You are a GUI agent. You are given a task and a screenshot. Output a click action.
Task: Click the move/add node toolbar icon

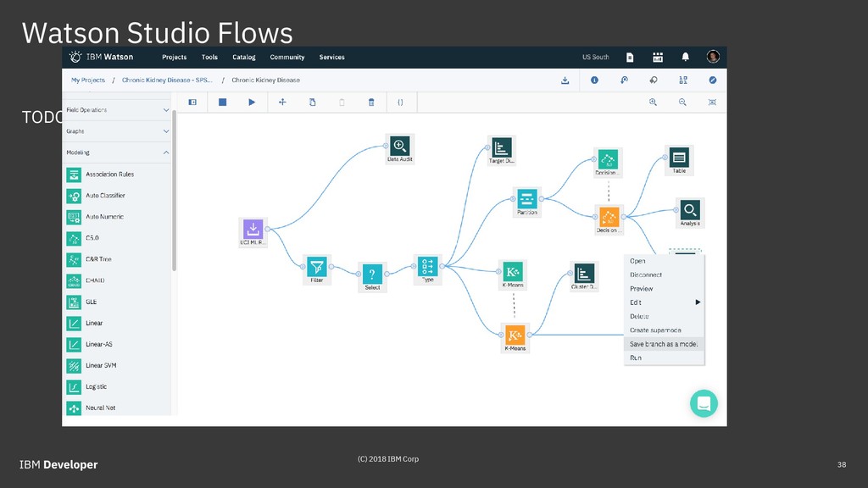coord(282,103)
